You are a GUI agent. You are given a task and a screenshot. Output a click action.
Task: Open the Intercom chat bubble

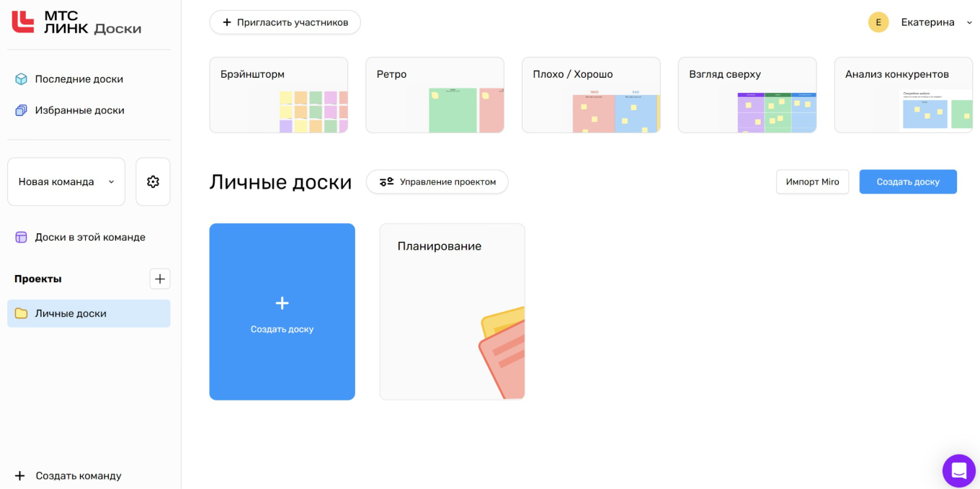click(x=958, y=471)
